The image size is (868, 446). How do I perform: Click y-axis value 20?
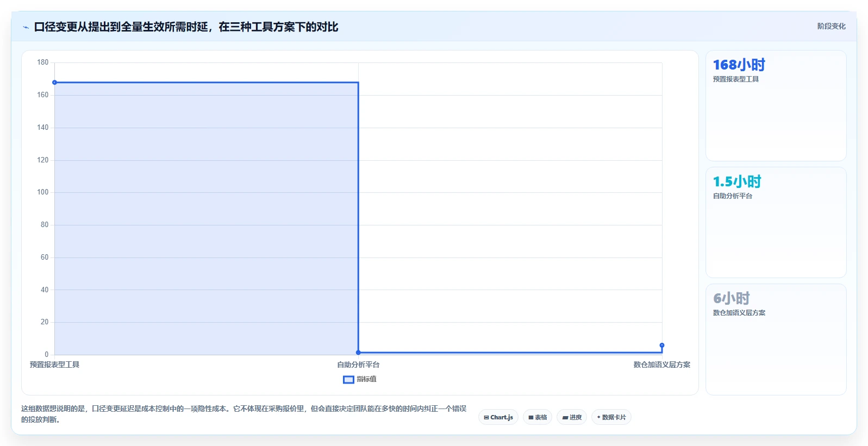[45, 322]
